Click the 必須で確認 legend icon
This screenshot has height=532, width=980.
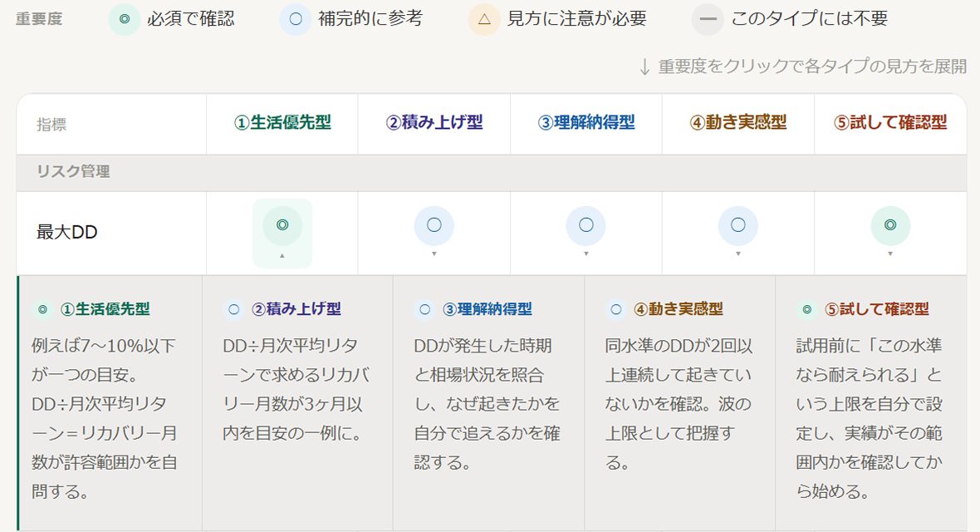125,19
